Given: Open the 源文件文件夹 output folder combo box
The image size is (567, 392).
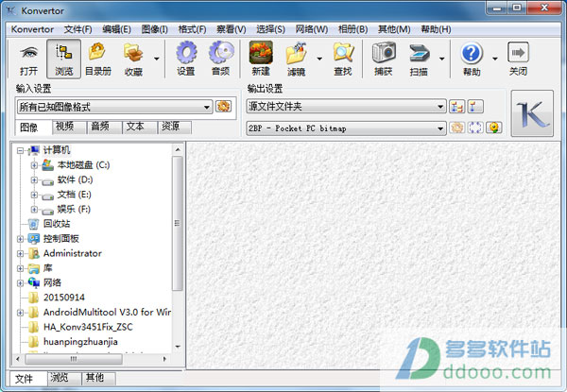Looking at the screenshot, I should point(346,106).
